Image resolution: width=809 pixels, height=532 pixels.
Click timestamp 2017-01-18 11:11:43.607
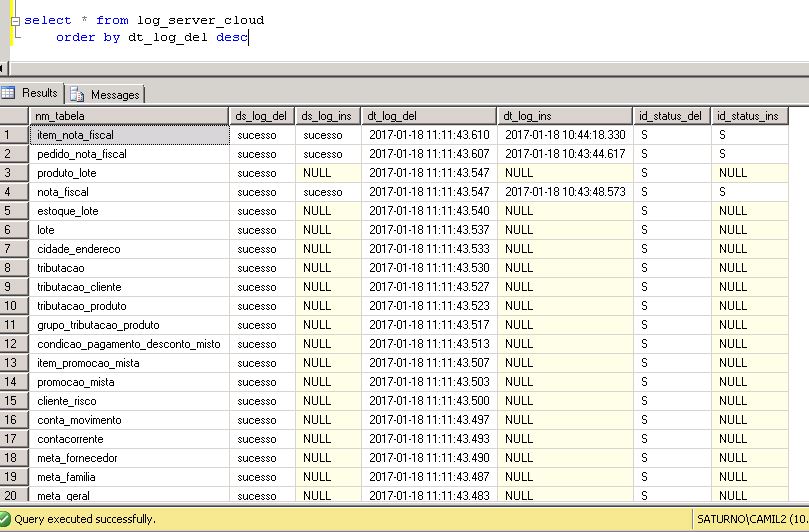[429, 154]
